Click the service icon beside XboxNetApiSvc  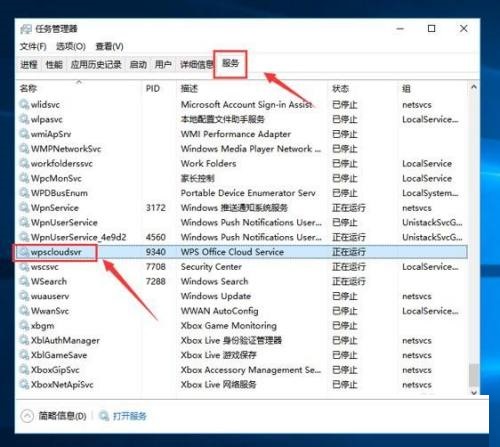click(x=24, y=384)
